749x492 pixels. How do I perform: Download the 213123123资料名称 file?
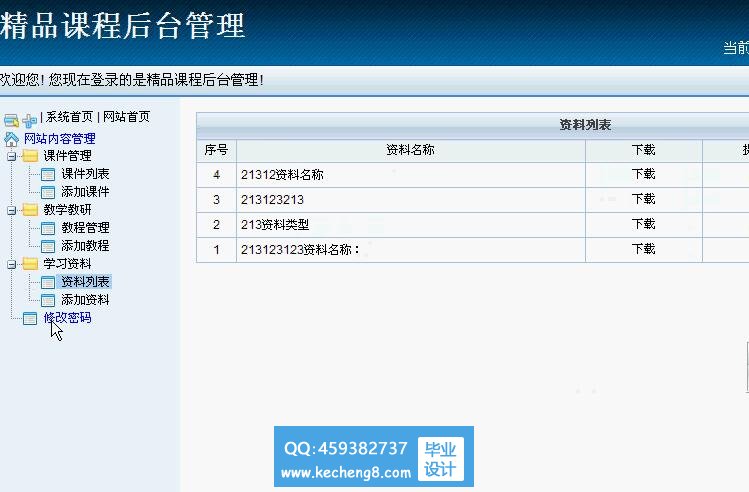coord(643,249)
